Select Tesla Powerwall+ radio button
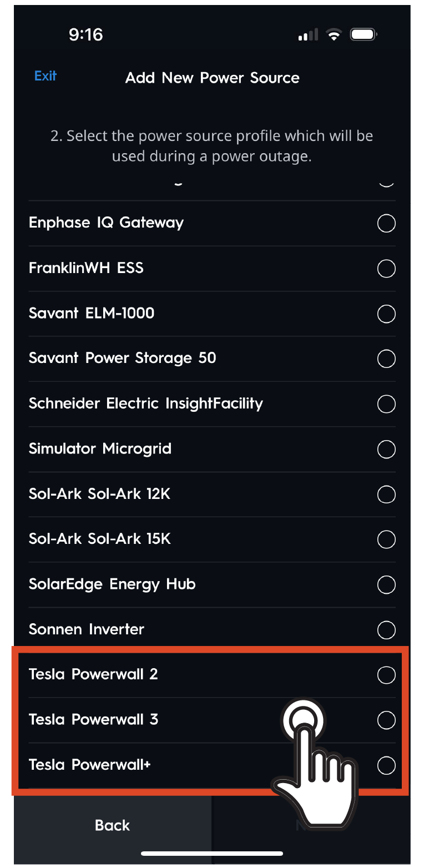 point(386,765)
